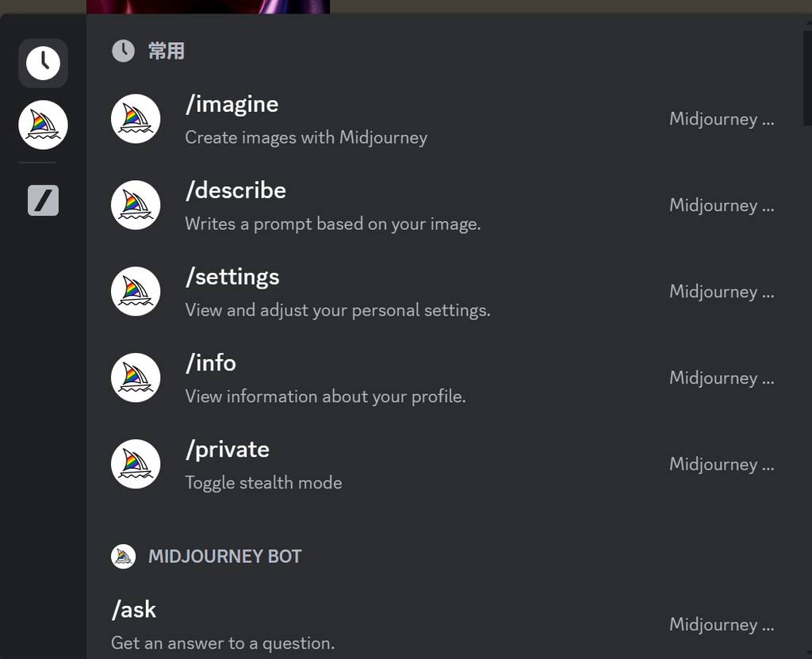Click the MIDJOURNEY BOT section header

click(x=224, y=557)
